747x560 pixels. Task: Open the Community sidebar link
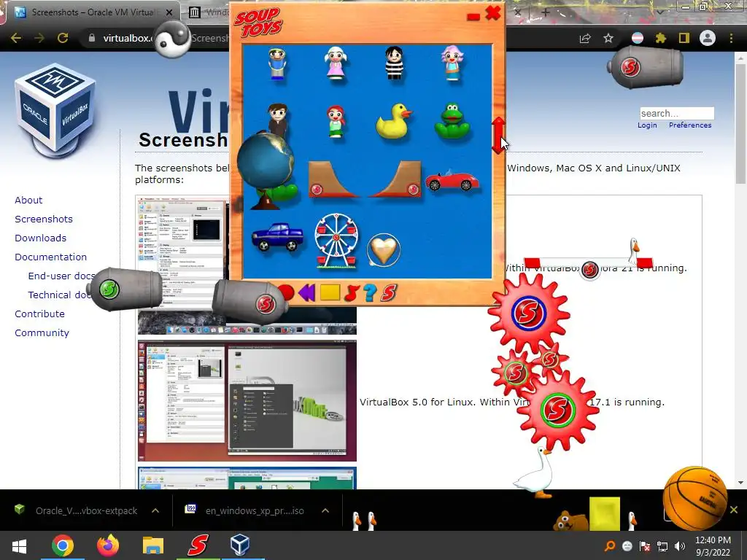[42, 332]
